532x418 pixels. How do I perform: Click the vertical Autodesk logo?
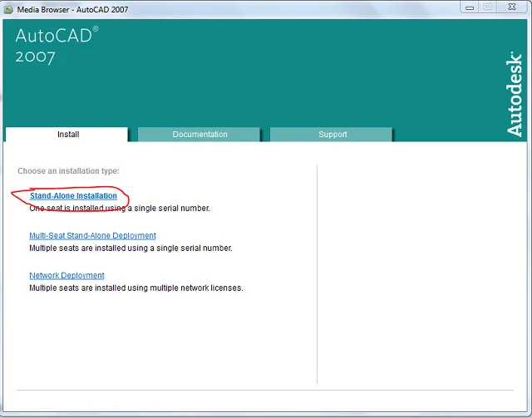coord(515,94)
